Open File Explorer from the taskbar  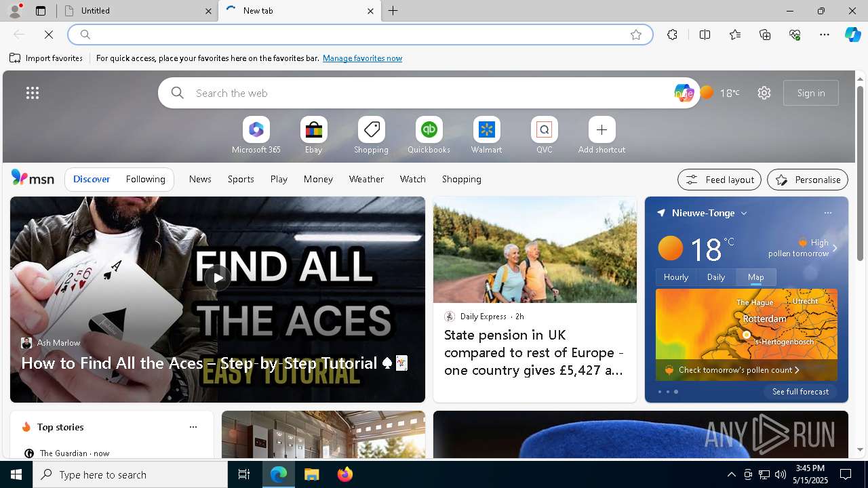311,474
